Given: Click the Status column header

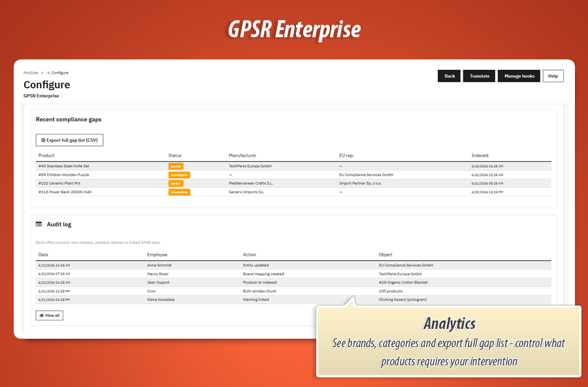Looking at the screenshot, I should [174, 155].
